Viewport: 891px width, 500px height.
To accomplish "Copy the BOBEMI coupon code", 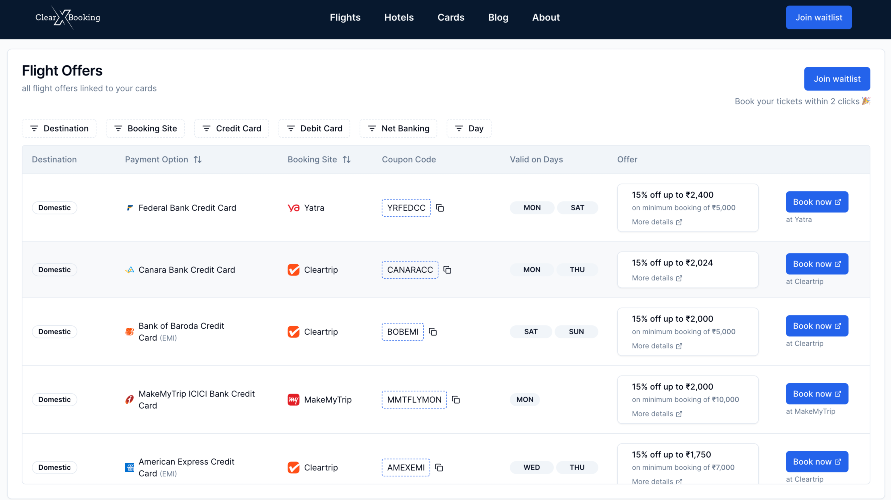I will click(x=433, y=332).
